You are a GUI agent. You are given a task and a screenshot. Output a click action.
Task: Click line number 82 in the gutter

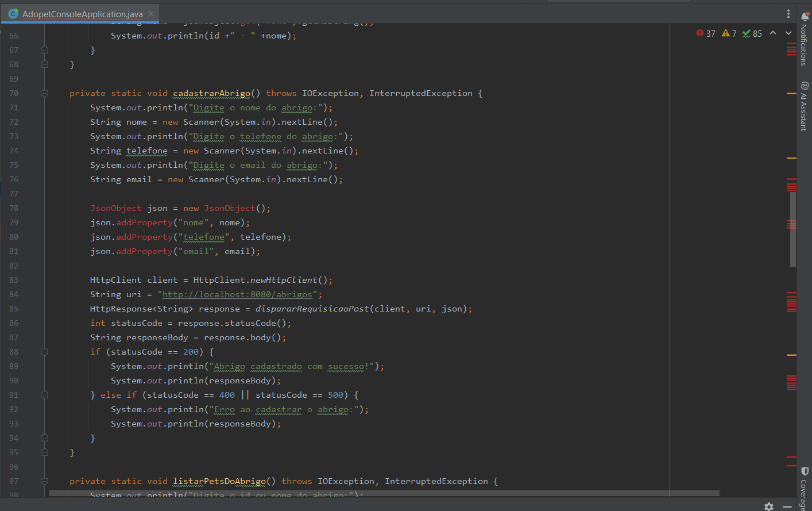pyautogui.click(x=14, y=266)
